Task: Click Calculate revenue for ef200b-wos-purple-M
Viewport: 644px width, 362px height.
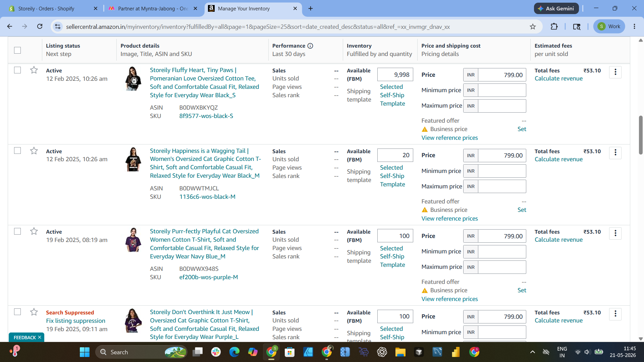Action: (x=558, y=240)
